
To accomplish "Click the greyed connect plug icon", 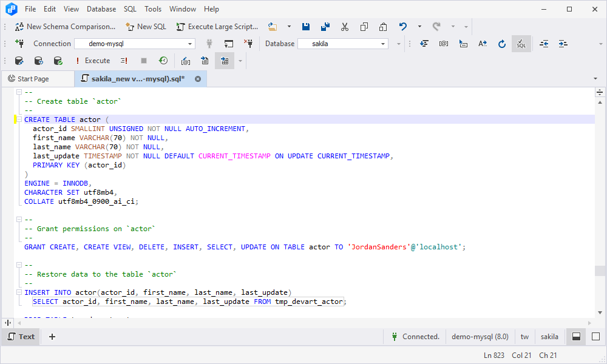I will [x=209, y=44].
